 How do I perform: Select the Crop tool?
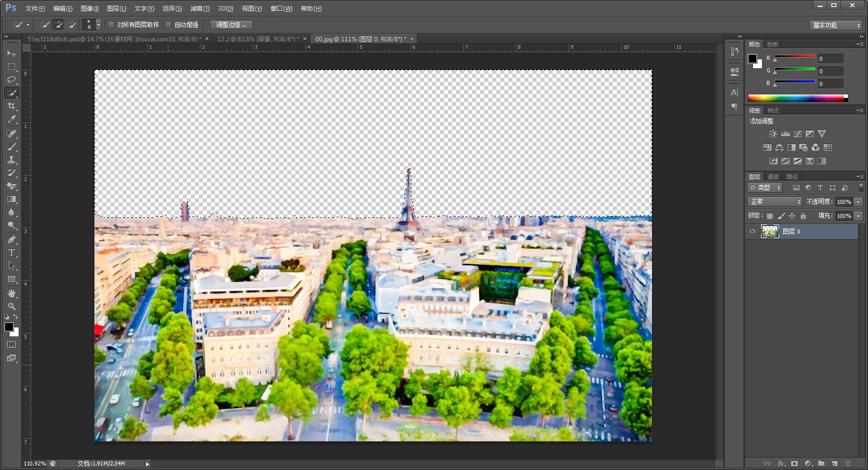pyautogui.click(x=12, y=106)
